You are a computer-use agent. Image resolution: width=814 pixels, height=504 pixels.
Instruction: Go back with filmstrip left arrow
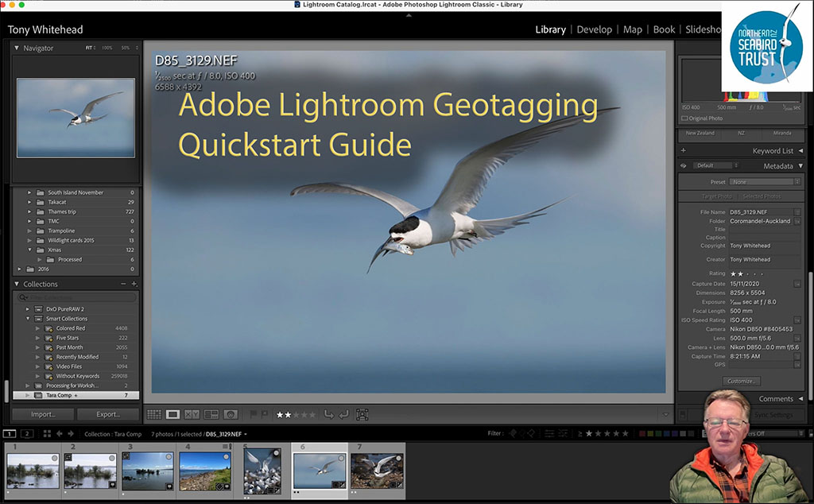point(59,433)
